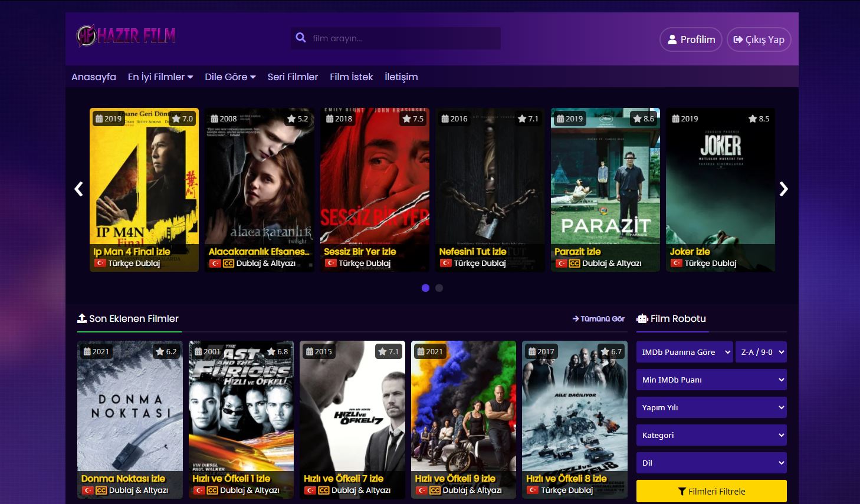
Task: Open Nefesini Tut izle poster
Action: pos(490,189)
